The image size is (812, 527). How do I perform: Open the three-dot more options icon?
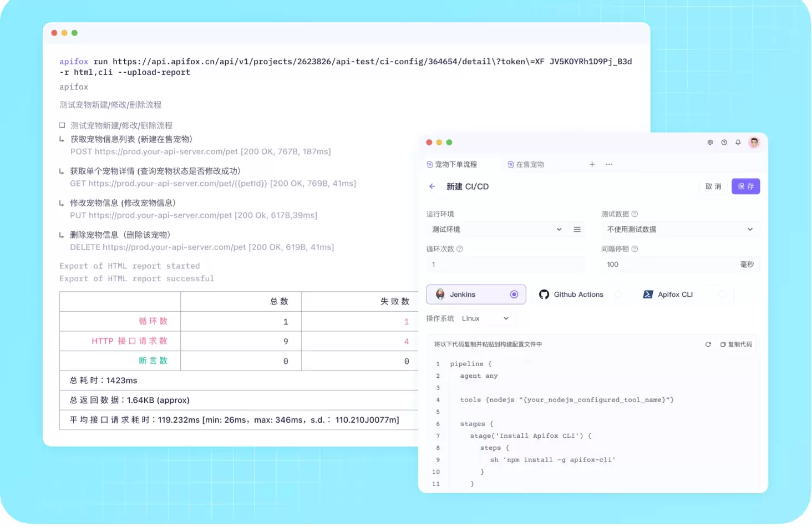point(609,164)
